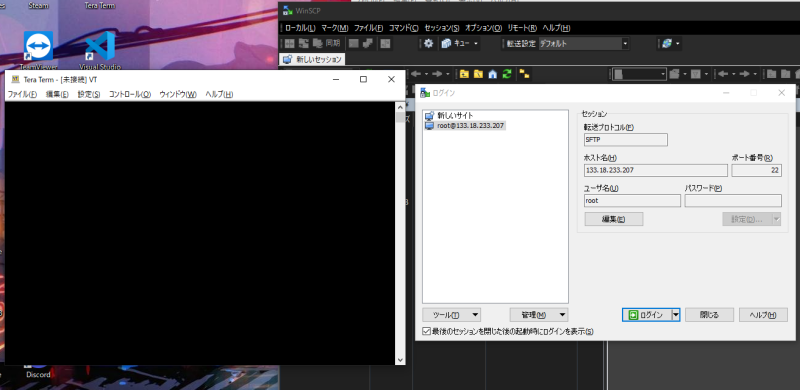
Task: Click the ポート番号 field
Action: coord(756,170)
